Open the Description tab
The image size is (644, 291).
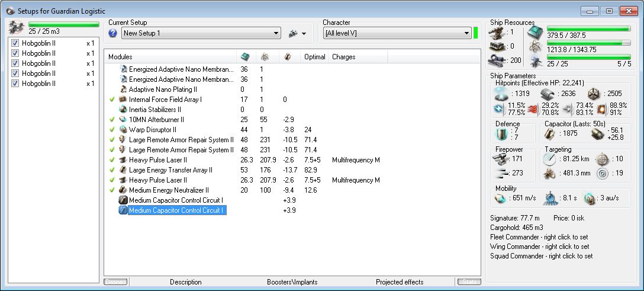(x=186, y=282)
